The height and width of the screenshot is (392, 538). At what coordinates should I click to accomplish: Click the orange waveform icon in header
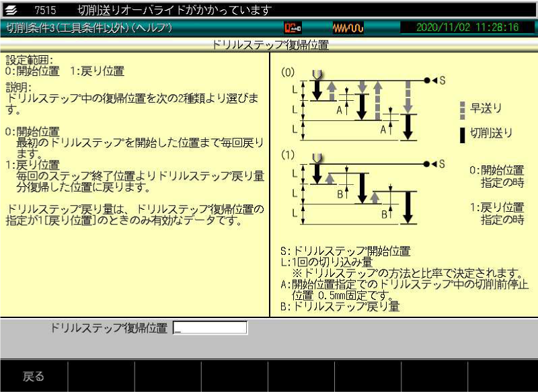348,28
